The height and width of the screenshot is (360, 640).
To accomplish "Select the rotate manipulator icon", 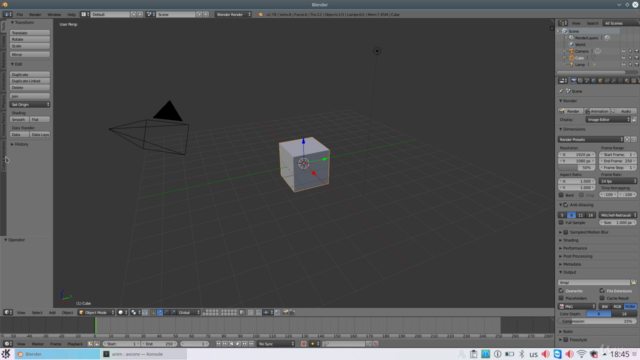I will pos(167,312).
